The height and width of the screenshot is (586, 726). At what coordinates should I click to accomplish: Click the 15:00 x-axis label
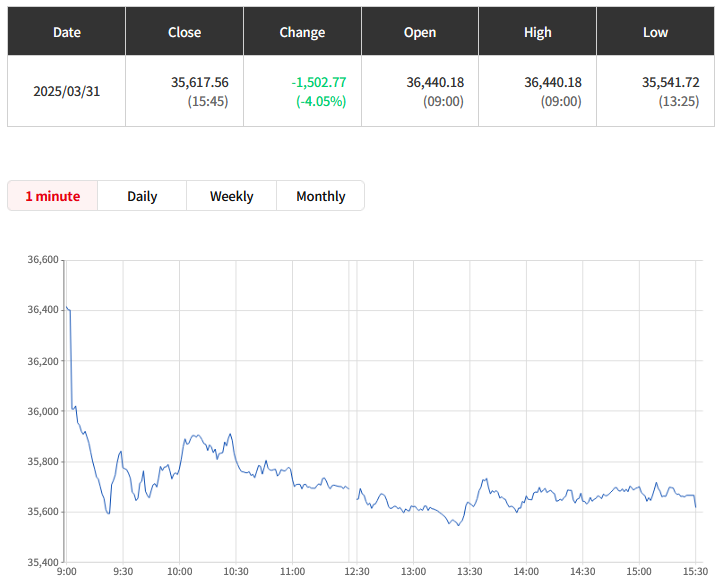(x=639, y=572)
